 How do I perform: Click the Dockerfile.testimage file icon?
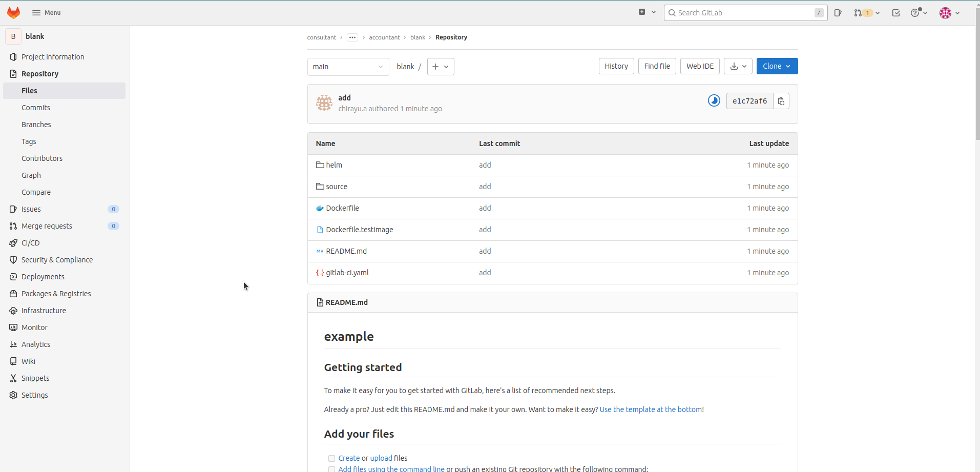coord(320,230)
